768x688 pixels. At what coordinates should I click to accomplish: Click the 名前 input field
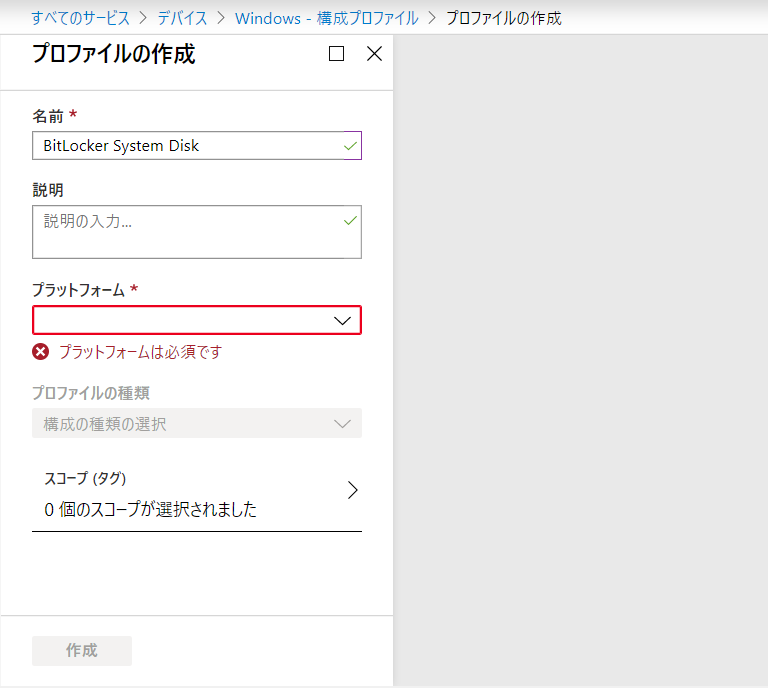(x=197, y=145)
